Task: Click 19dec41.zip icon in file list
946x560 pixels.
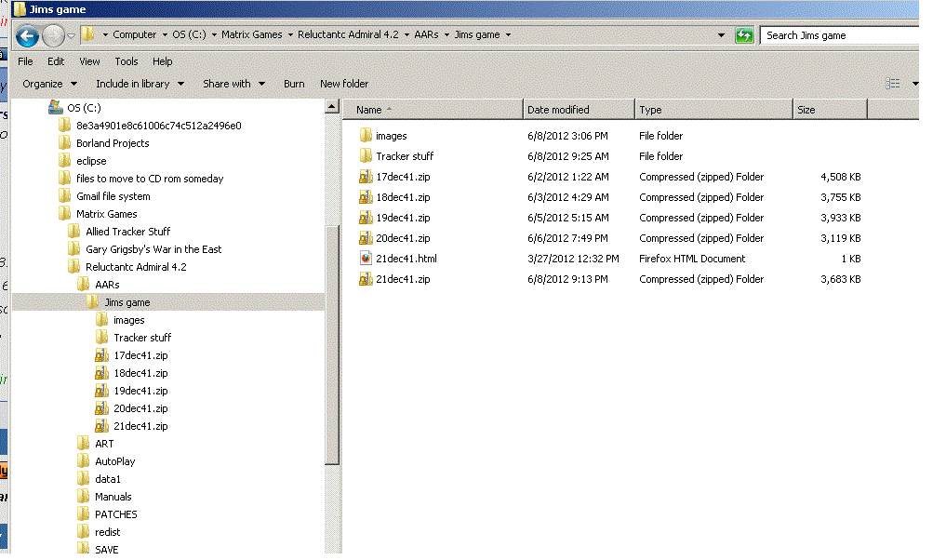Action: (366, 218)
